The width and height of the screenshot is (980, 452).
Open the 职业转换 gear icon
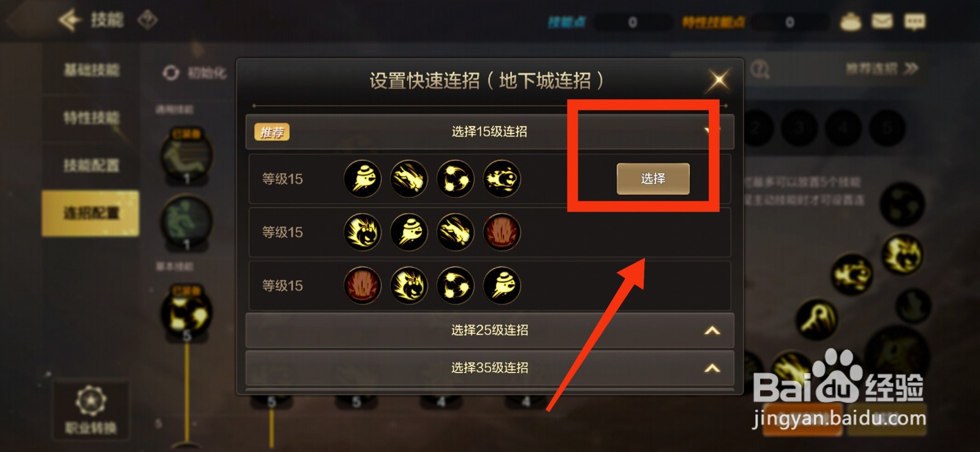[x=91, y=401]
